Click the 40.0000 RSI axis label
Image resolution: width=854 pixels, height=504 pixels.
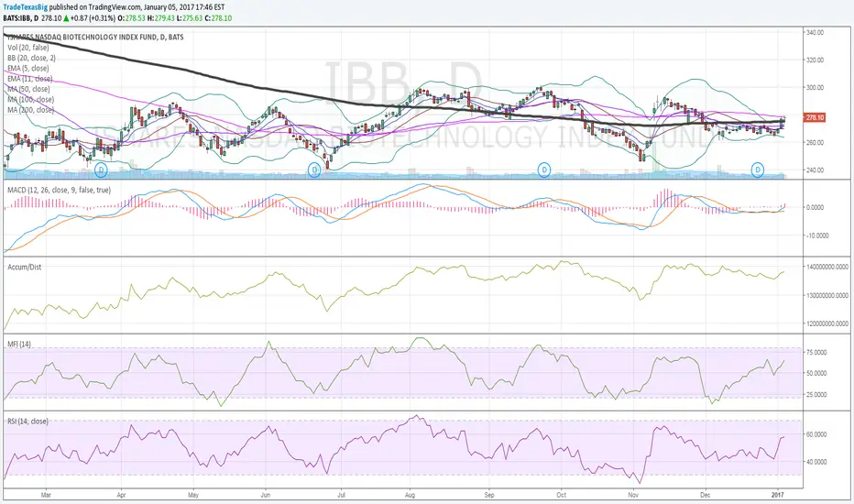(x=816, y=462)
